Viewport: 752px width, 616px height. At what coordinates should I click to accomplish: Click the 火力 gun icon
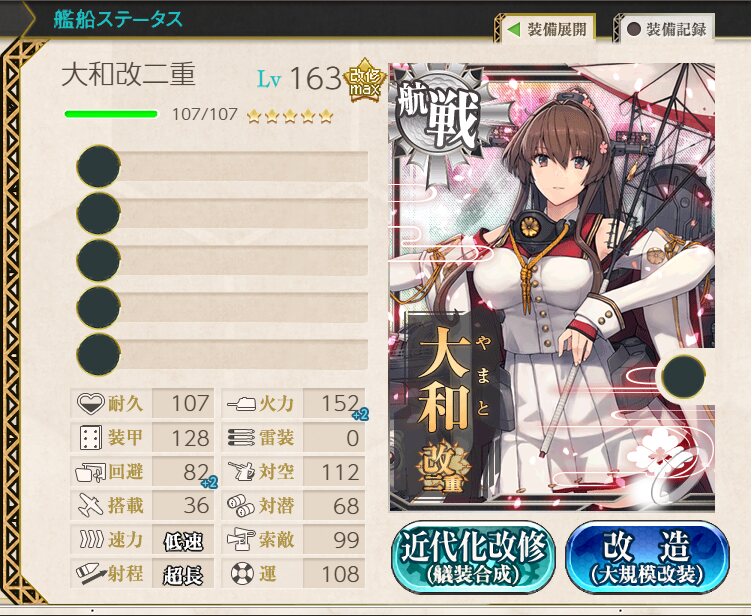241,403
